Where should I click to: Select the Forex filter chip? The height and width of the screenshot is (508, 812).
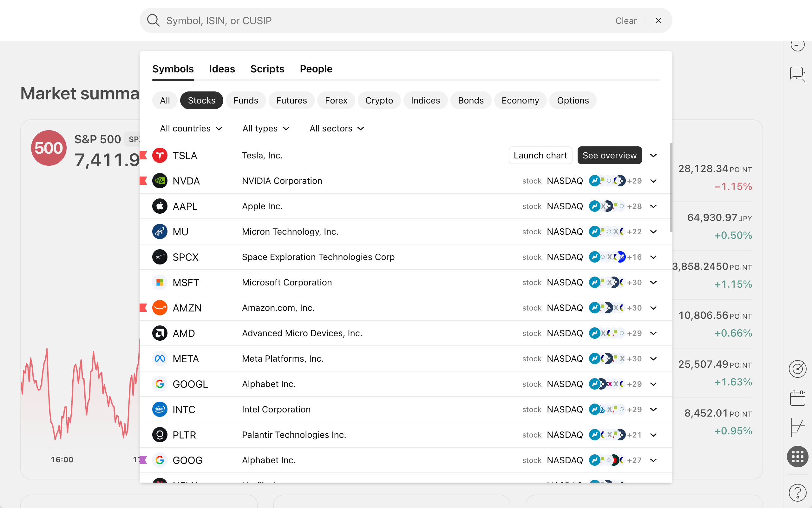click(336, 100)
